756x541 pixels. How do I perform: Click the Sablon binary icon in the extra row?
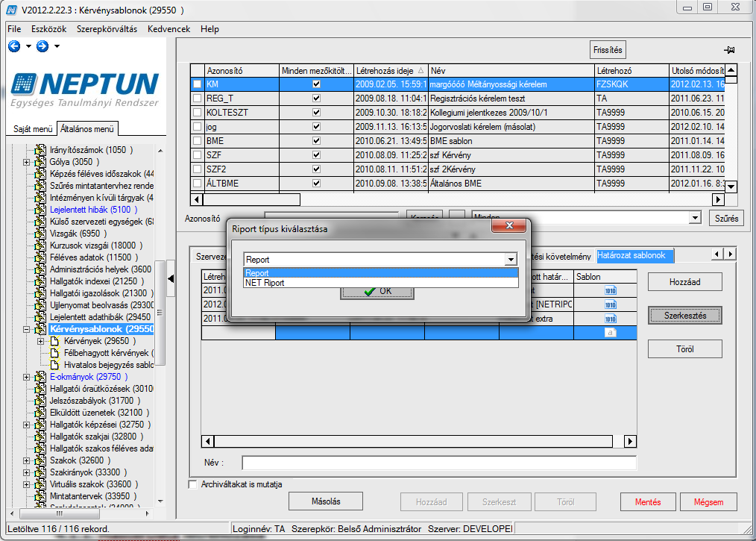click(611, 319)
